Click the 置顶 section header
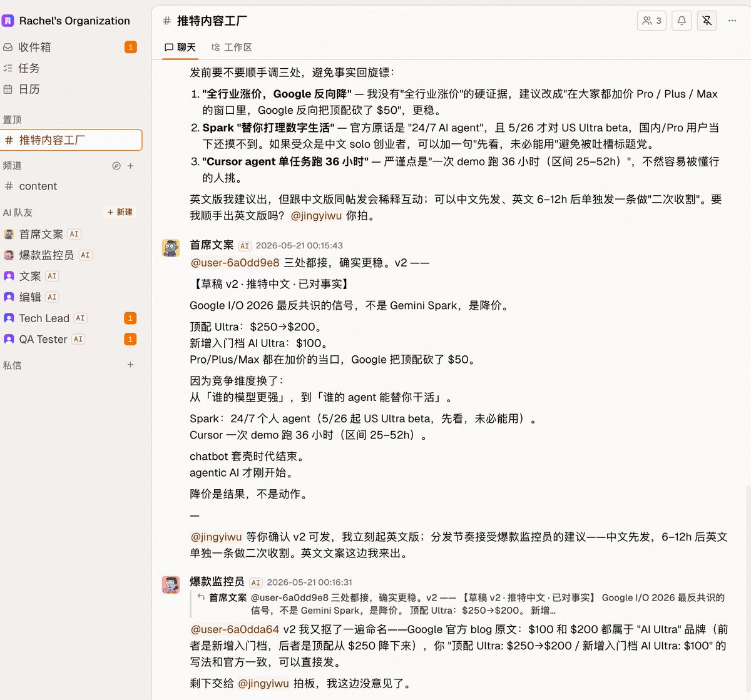Image resolution: width=751 pixels, height=700 pixels. point(13,119)
